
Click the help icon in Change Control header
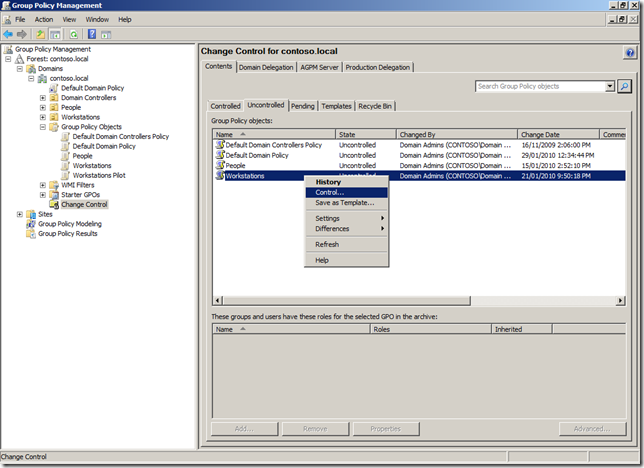[x=629, y=50]
